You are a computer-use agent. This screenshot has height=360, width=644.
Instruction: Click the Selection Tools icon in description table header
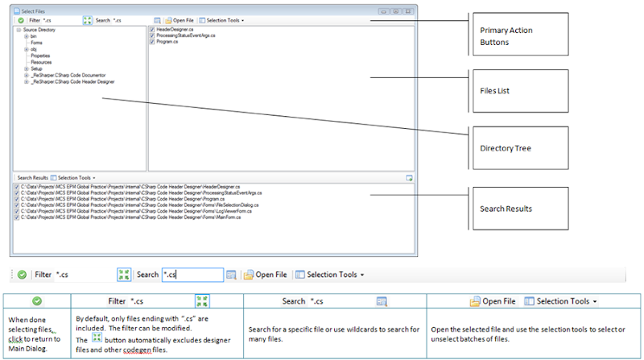point(530,301)
